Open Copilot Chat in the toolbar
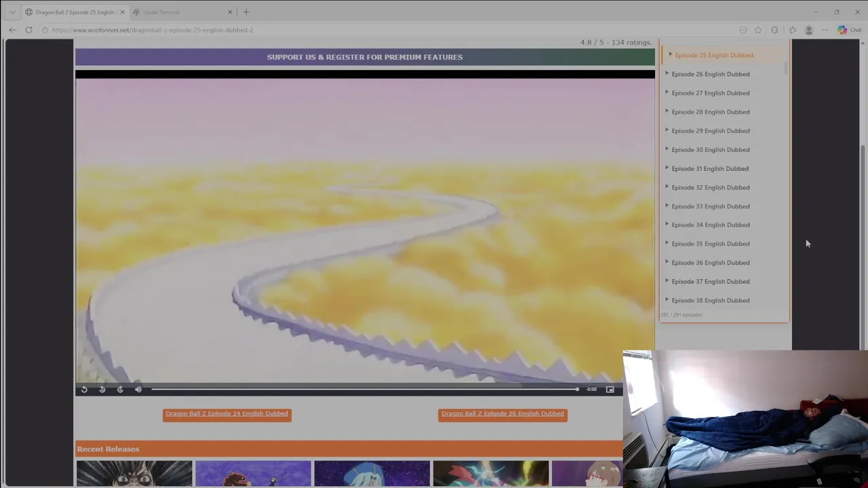The height and width of the screenshot is (488, 868). pos(849,30)
